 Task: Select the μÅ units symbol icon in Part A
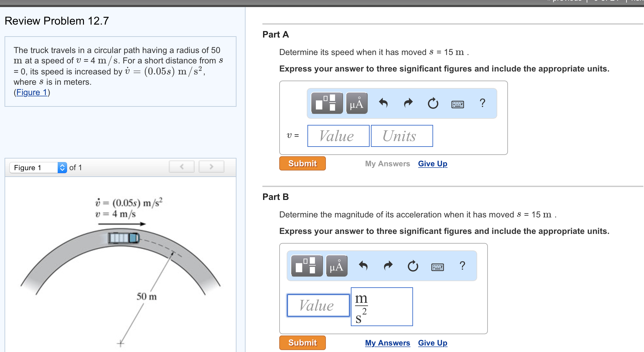coord(356,103)
